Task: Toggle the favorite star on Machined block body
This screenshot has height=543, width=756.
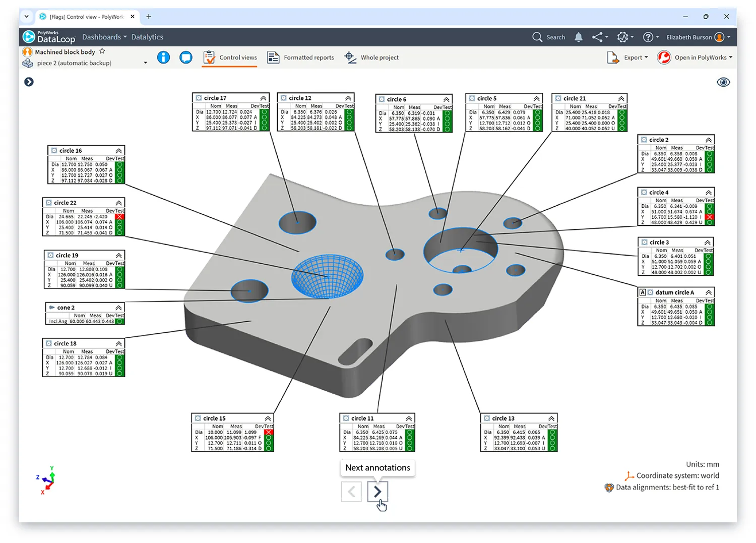Action: [x=102, y=50]
